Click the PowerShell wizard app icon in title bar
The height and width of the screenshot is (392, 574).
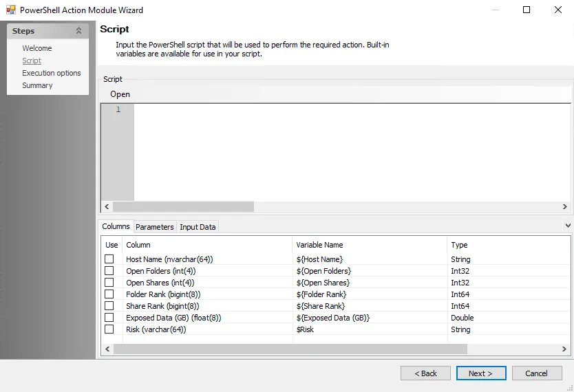tap(10, 10)
